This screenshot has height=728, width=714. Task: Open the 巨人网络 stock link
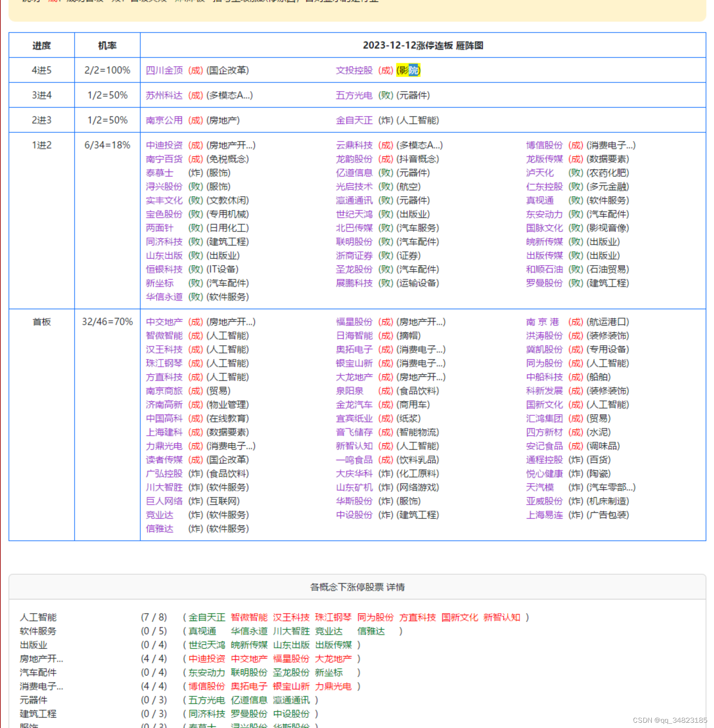164,501
